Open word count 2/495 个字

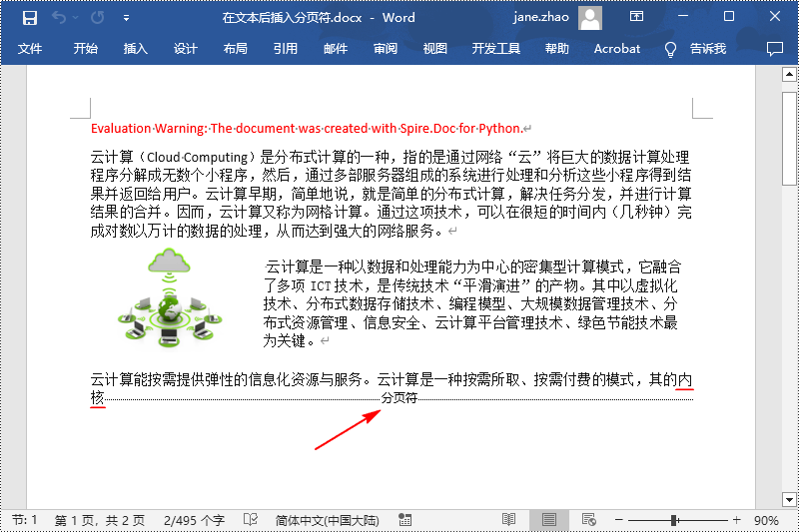(x=194, y=520)
